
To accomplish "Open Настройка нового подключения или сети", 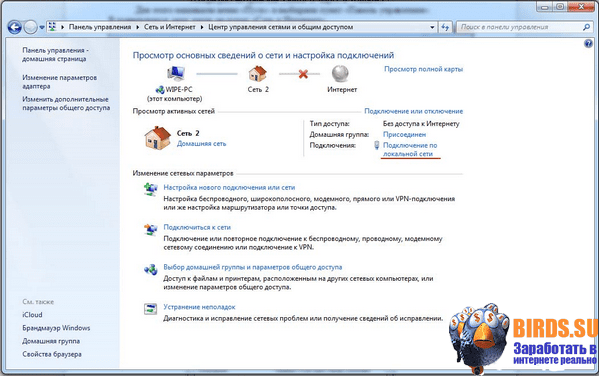I will pyautogui.click(x=229, y=188).
